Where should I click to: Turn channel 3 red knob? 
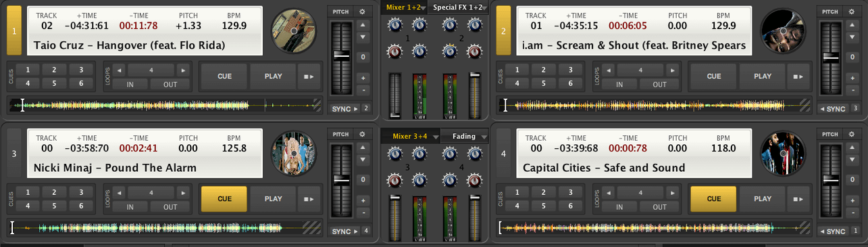pos(394,180)
